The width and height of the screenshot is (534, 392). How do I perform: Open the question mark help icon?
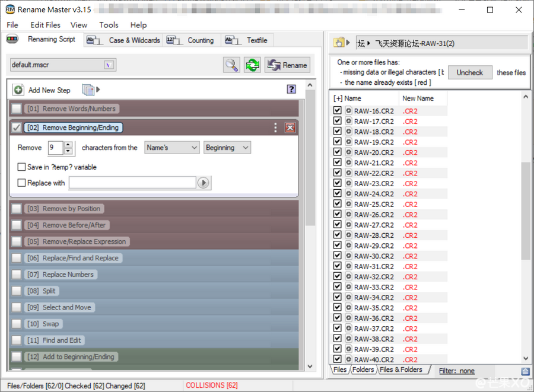point(291,89)
